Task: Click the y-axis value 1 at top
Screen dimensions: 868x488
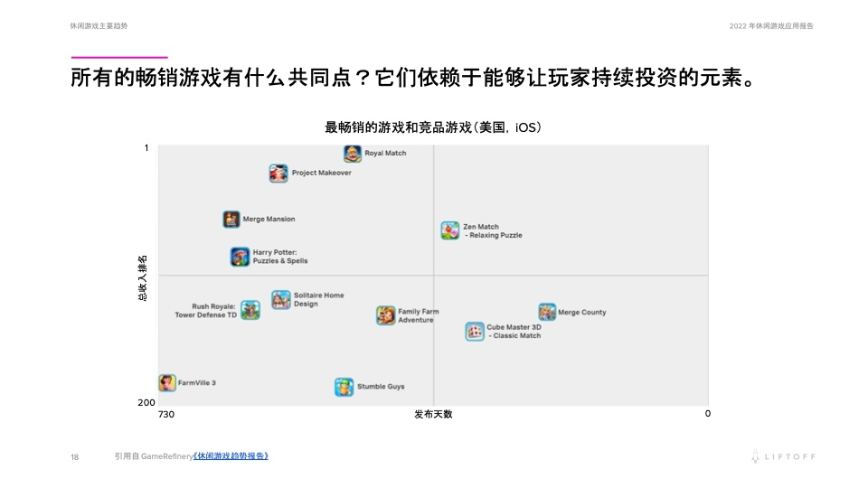Action: pyautogui.click(x=146, y=147)
